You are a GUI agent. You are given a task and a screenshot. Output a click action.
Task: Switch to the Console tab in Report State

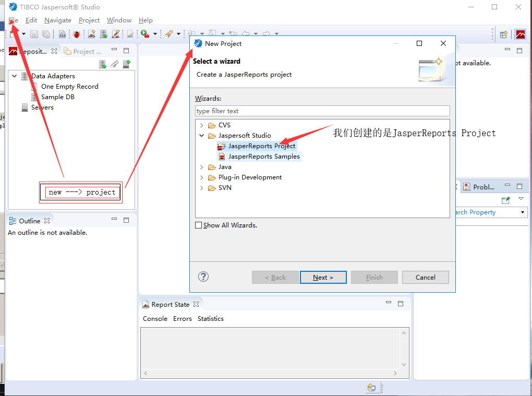pyautogui.click(x=155, y=319)
